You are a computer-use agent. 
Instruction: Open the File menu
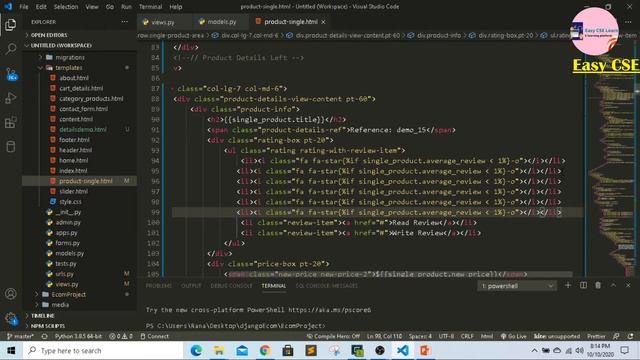pyautogui.click(x=24, y=7)
